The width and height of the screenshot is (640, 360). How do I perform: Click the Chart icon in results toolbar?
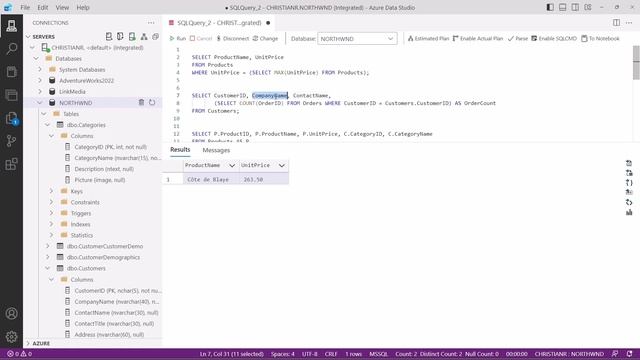[x=629, y=212]
